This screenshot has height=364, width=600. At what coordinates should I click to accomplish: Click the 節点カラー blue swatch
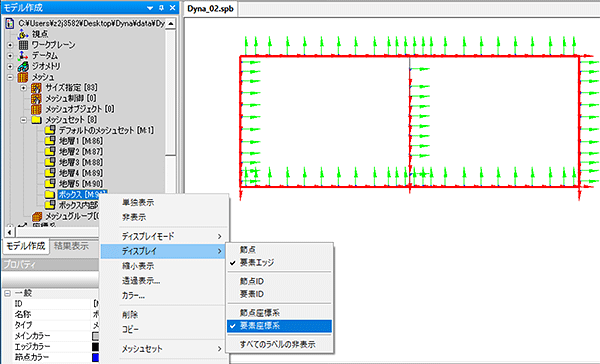96,357
